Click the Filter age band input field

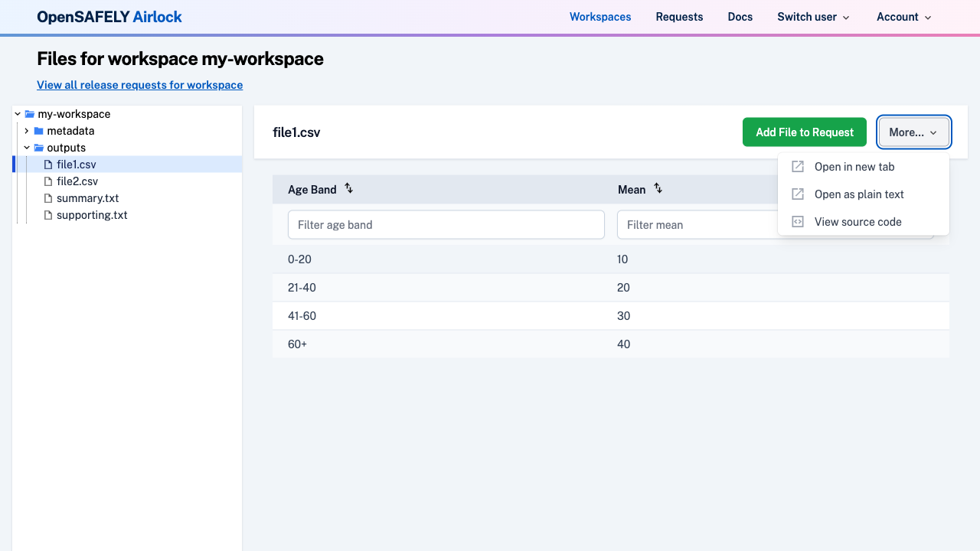click(446, 224)
